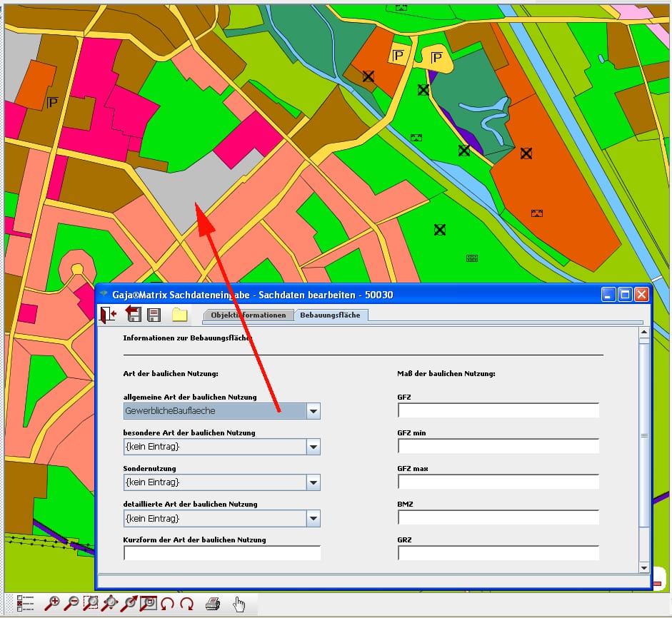Click the dialog scrollbar down arrow
Screen dimensions: 672x618
[643, 567]
